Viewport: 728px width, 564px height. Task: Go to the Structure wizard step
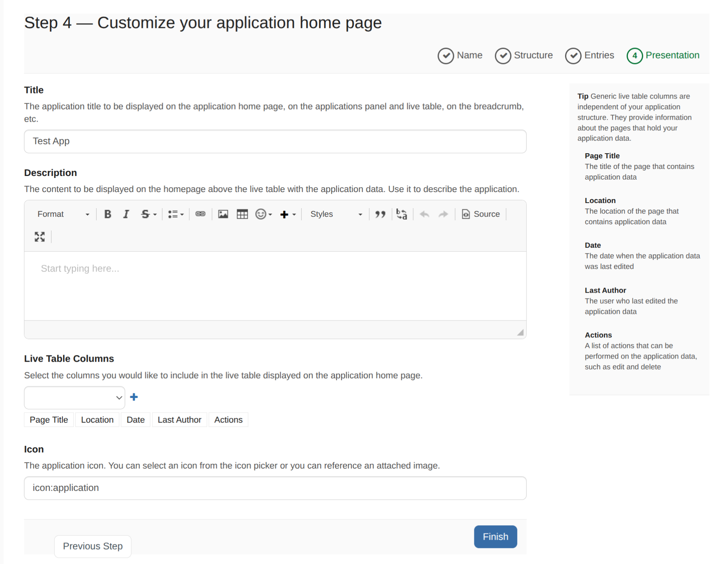[x=524, y=55]
